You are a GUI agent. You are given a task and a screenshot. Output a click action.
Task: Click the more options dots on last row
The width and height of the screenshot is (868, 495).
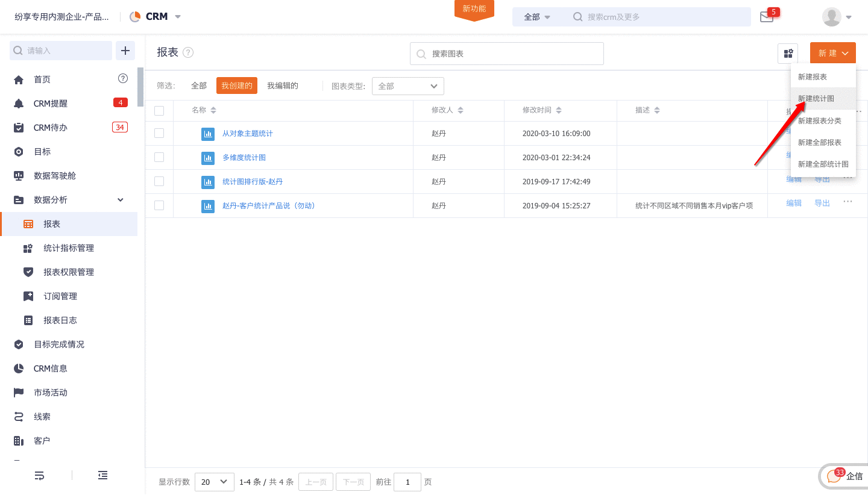[848, 202]
